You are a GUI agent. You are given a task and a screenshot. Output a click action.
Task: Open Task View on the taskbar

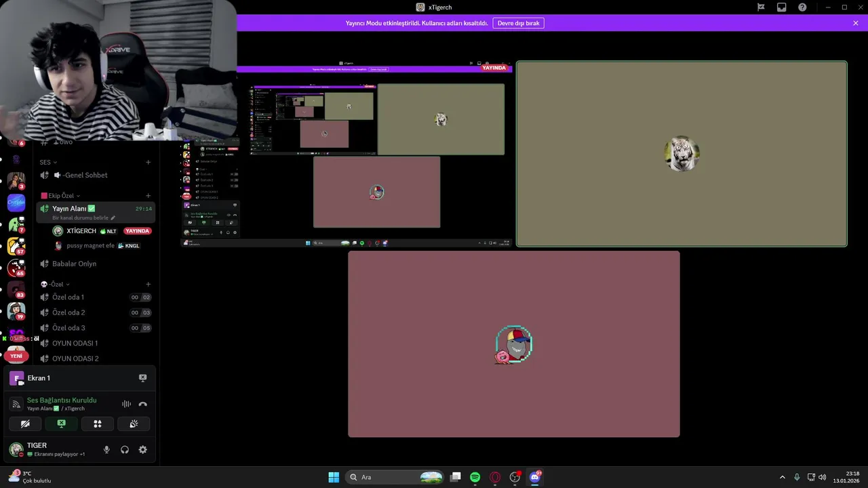tap(456, 477)
